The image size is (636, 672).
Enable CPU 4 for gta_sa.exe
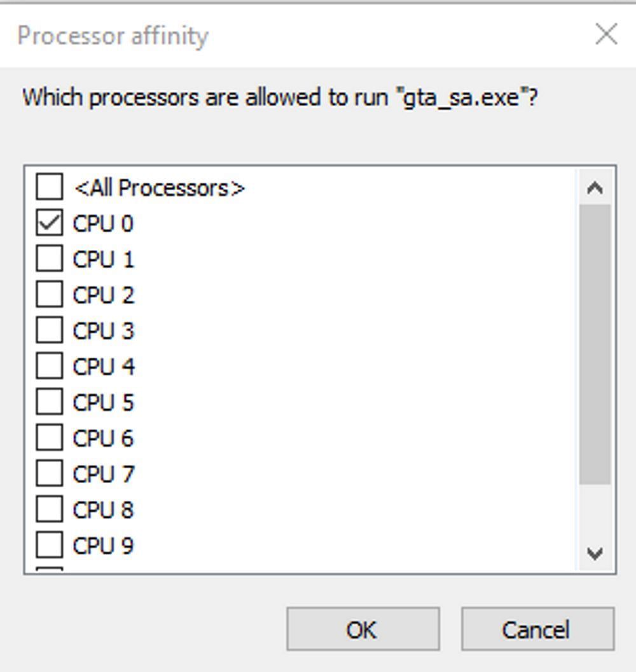(x=50, y=366)
